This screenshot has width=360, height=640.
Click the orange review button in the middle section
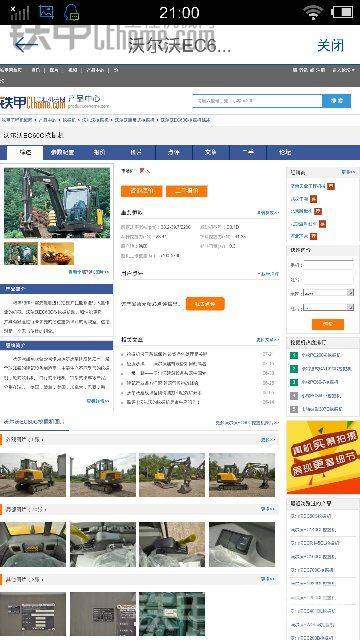coord(205,304)
